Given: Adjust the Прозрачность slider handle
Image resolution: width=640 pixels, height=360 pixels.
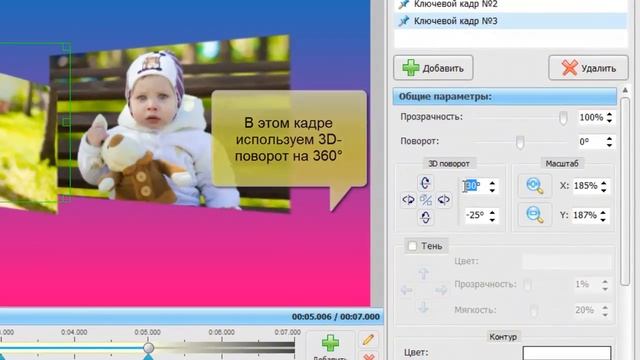Looking at the screenshot, I should [x=563, y=118].
